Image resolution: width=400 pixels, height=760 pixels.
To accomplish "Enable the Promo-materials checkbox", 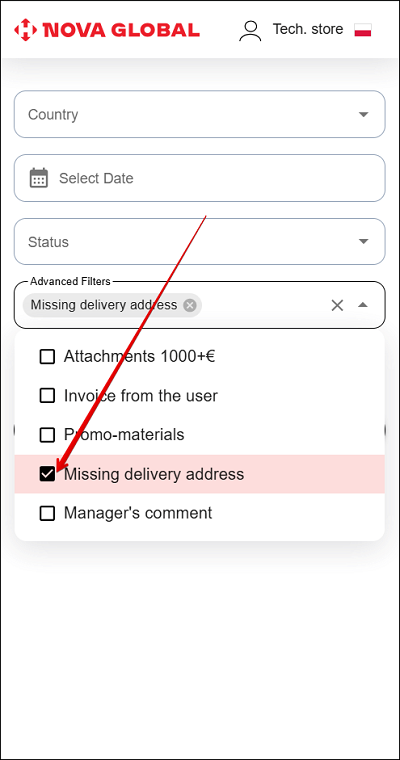I will pyautogui.click(x=47, y=435).
